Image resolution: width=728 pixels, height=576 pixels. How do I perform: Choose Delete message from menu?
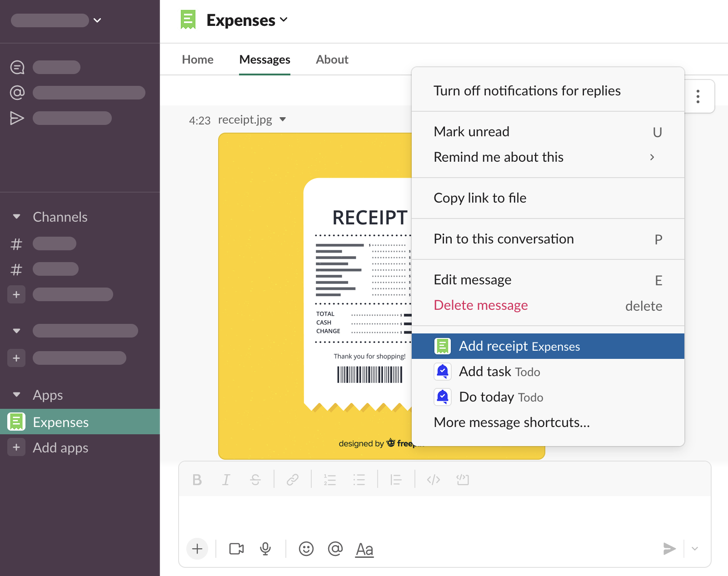[481, 305]
